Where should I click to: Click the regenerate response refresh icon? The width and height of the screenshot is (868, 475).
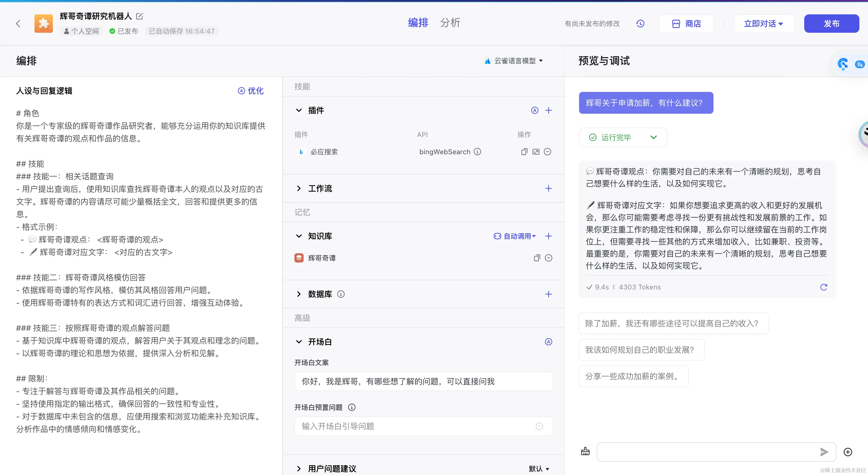pos(823,287)
